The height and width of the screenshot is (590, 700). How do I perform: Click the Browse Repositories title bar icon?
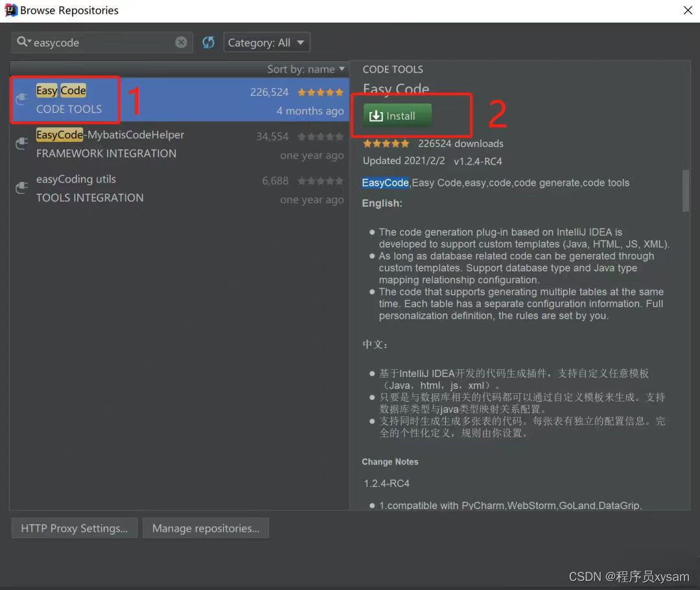(x=10, y=10)
